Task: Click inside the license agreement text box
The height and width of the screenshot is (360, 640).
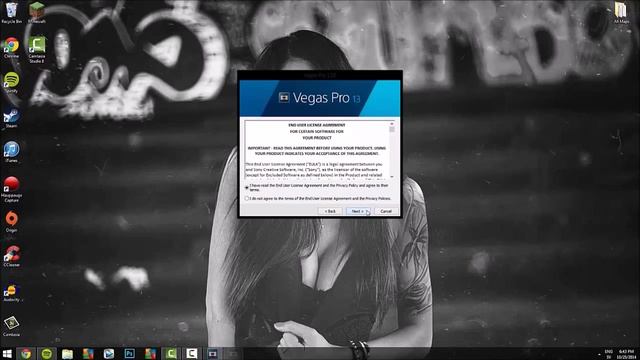Action: click(x=317, y=150)
